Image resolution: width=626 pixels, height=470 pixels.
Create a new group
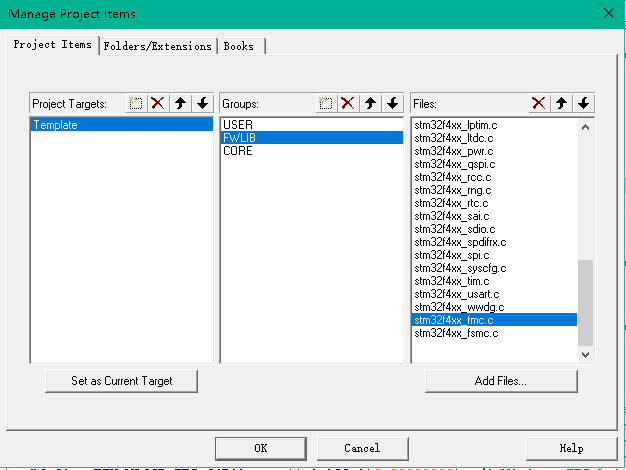click(326, 103)
